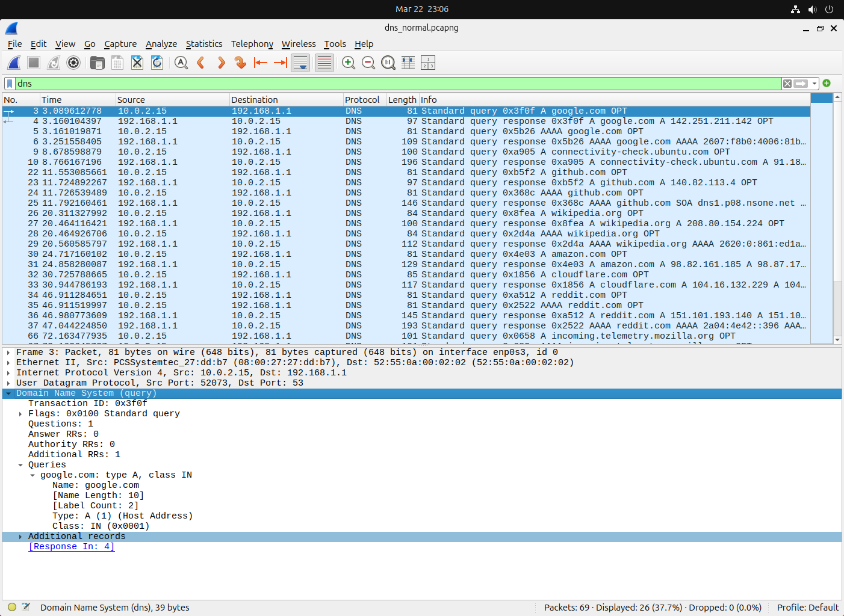Open the Capture menu

pos(120,44)
